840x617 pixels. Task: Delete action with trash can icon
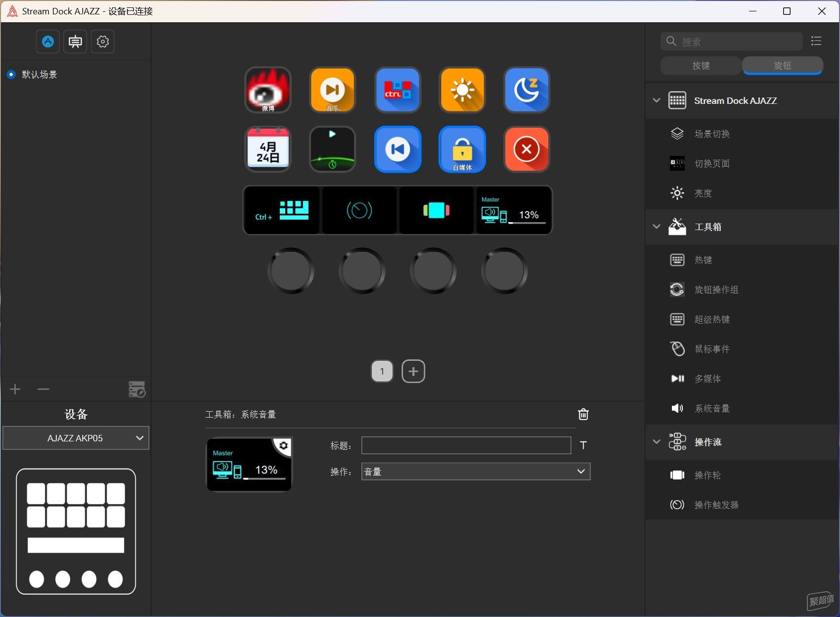coord(583,414)
